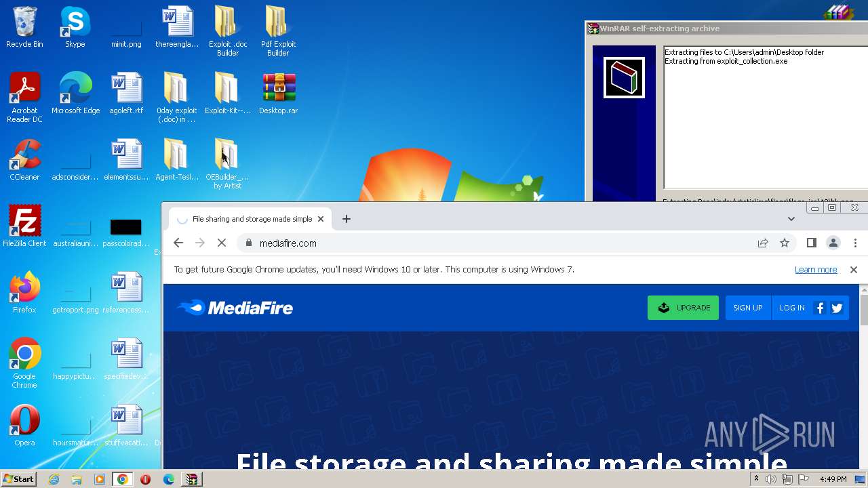Click the MediaFire logo

(x=235, y=308)
